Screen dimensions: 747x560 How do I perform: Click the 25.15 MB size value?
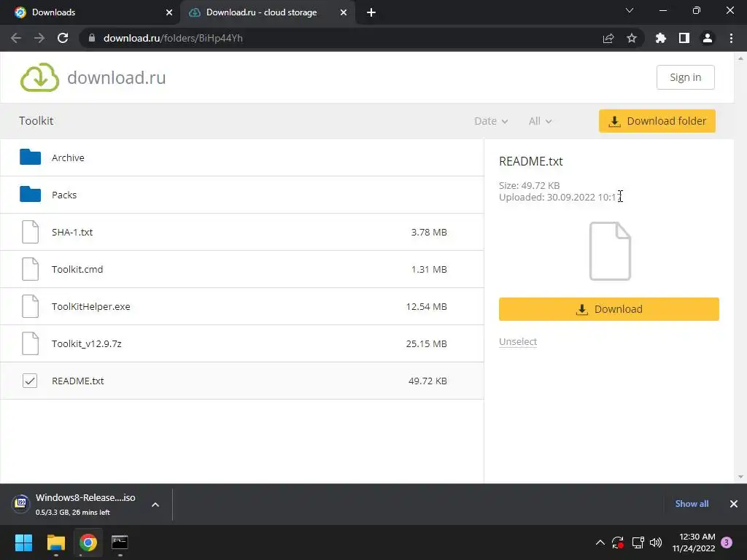click(x=426, y=343)
